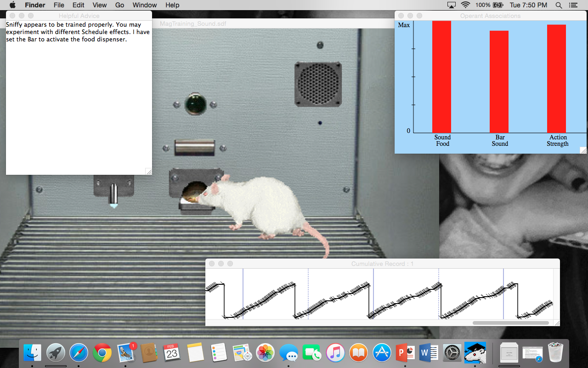588x368 pixels.
Task: Click the Wi-Fi icon in the menu bar
Action: (466, 5)
